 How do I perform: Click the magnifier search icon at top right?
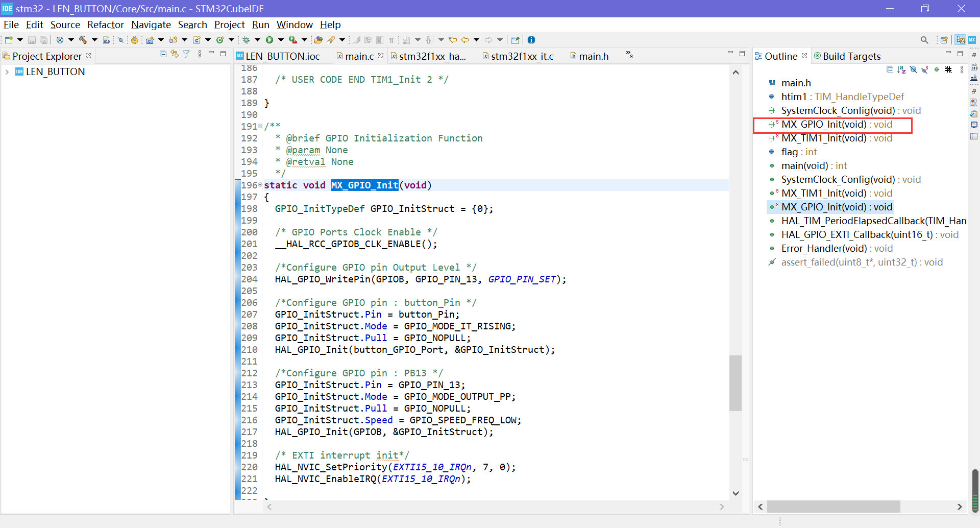(x=924, y=40)
